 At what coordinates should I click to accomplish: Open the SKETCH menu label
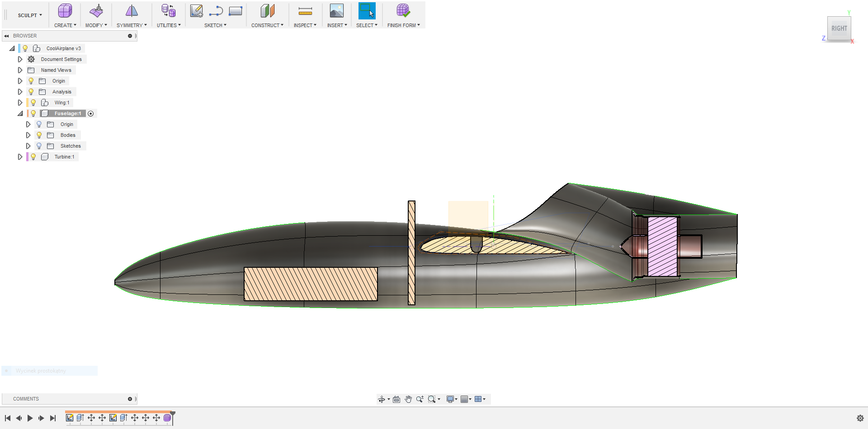click(x=215, y=25)
